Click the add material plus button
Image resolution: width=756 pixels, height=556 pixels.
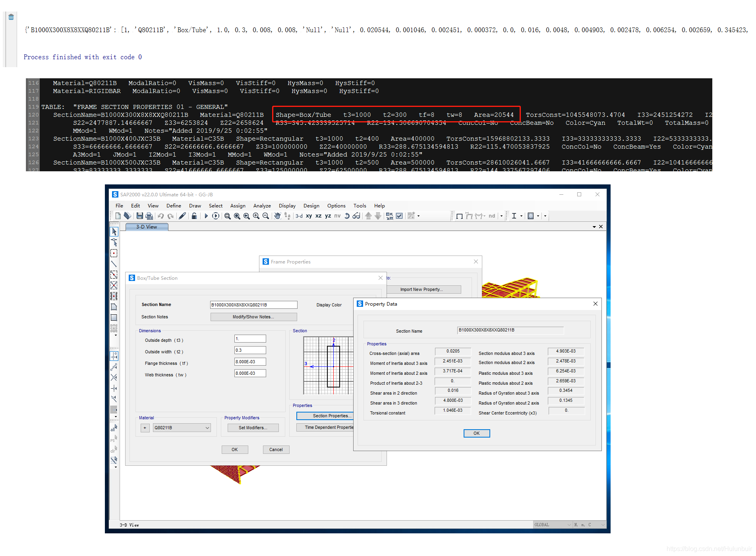pos(145,428)
